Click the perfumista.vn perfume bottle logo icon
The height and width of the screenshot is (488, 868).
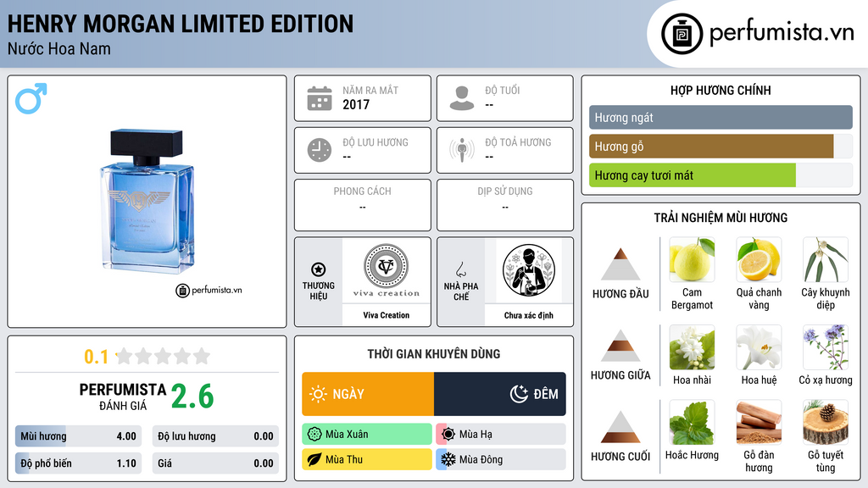[x=682, y=34]
